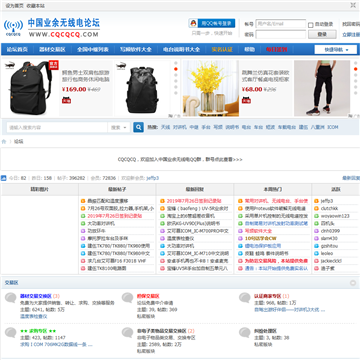
Task: Click 收藏本站 at top left
Action: (35, 6)
